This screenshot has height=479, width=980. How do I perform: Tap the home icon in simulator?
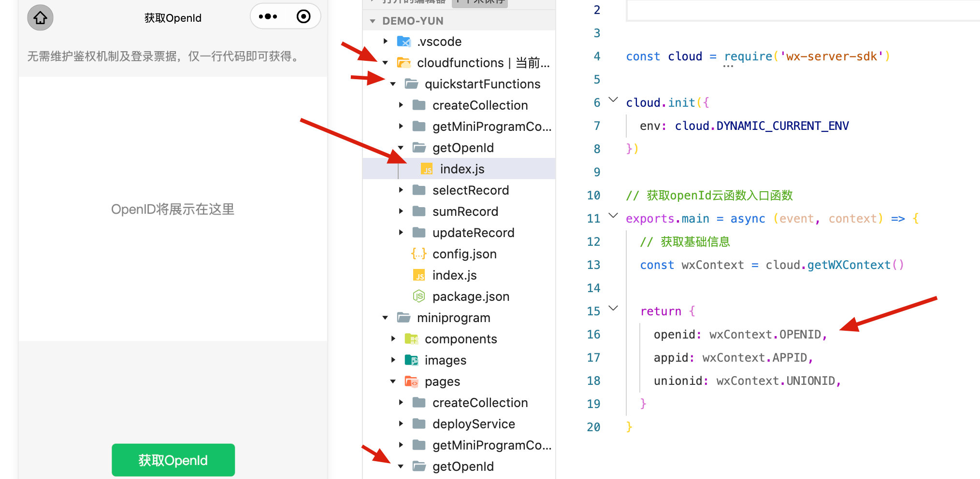[x=40, y=18]
